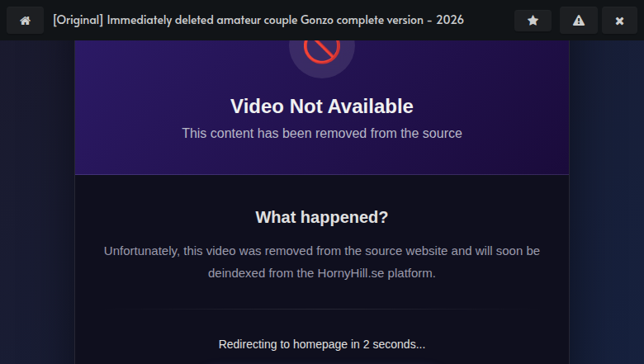This screenshot has width=644, height=364.
Task: Click "source website" phrase in the explanation
Action: (x=403, y=251)
